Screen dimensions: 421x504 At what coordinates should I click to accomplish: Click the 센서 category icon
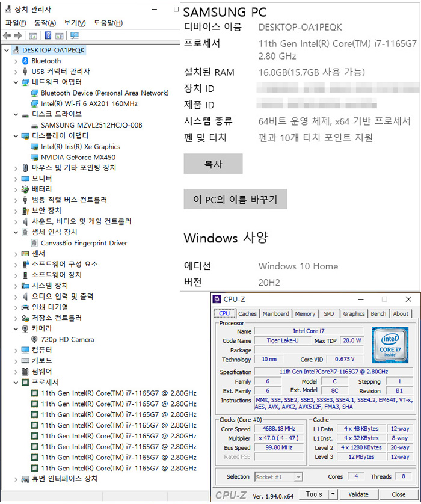[25, 254]
